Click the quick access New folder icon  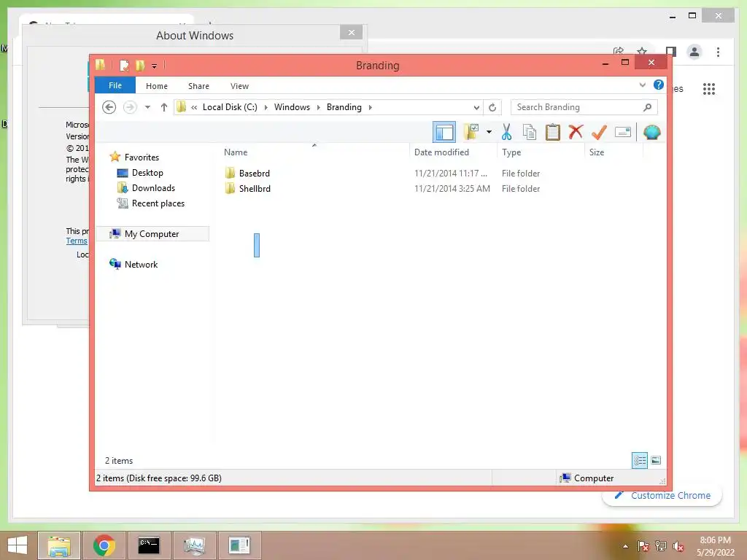139,65
